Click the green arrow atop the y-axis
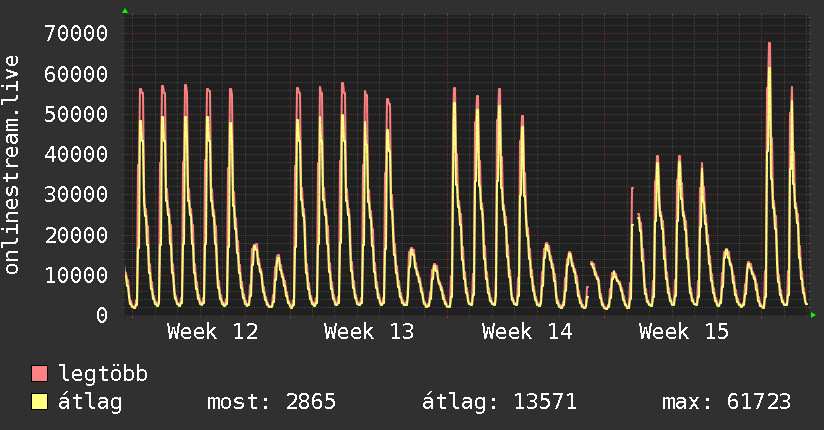 125,11
